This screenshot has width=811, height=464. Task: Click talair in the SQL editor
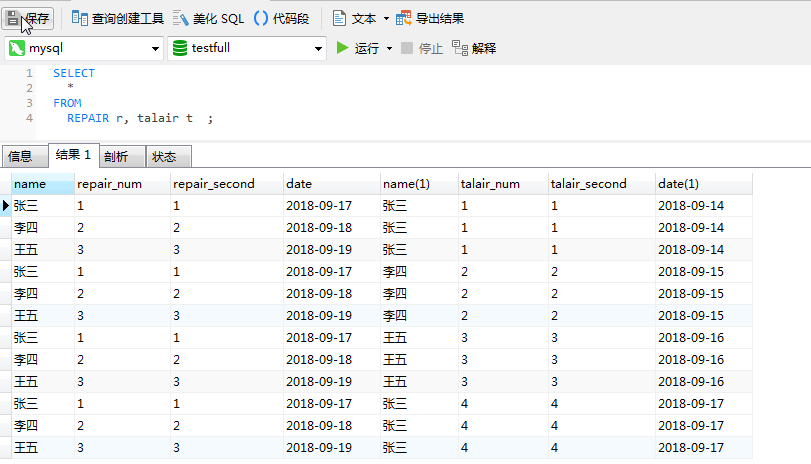[x=158, y=118]
